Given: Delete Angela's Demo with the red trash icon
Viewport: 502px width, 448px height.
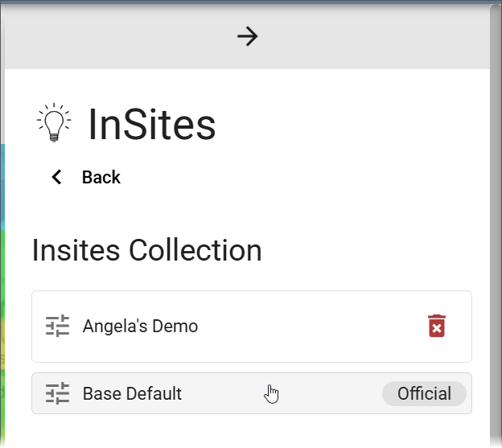Looking at the screenshot, I should [x=437, y=326].
